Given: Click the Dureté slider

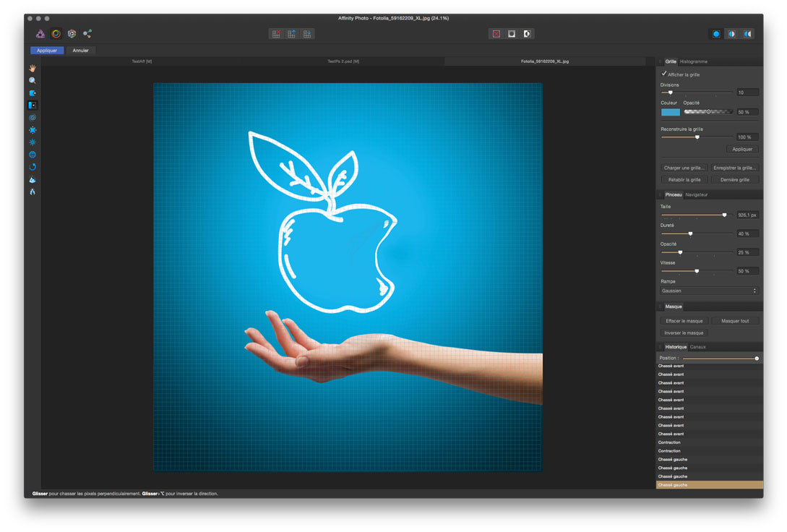Looking at the screenshot, I should point(697,233).
